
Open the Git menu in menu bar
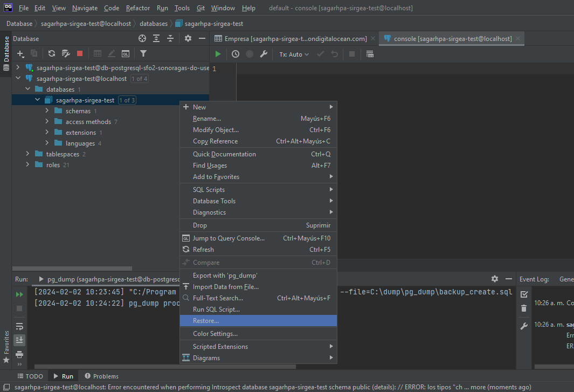coord(200,8)
